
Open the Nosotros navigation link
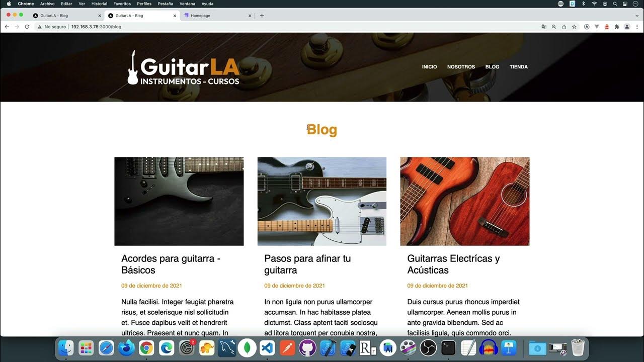(x=461, y=67)
